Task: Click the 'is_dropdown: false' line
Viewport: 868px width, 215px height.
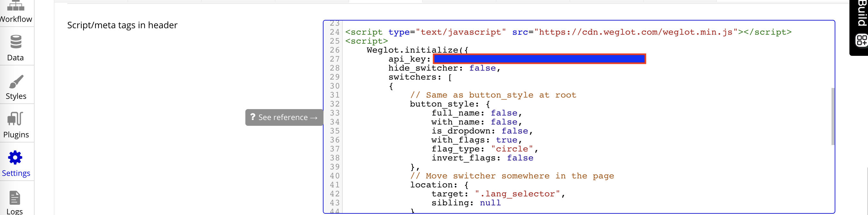Action: 482,131
